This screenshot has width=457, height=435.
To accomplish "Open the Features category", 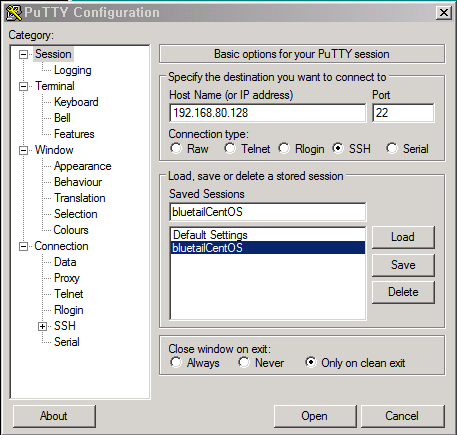I will click(74, 134).
